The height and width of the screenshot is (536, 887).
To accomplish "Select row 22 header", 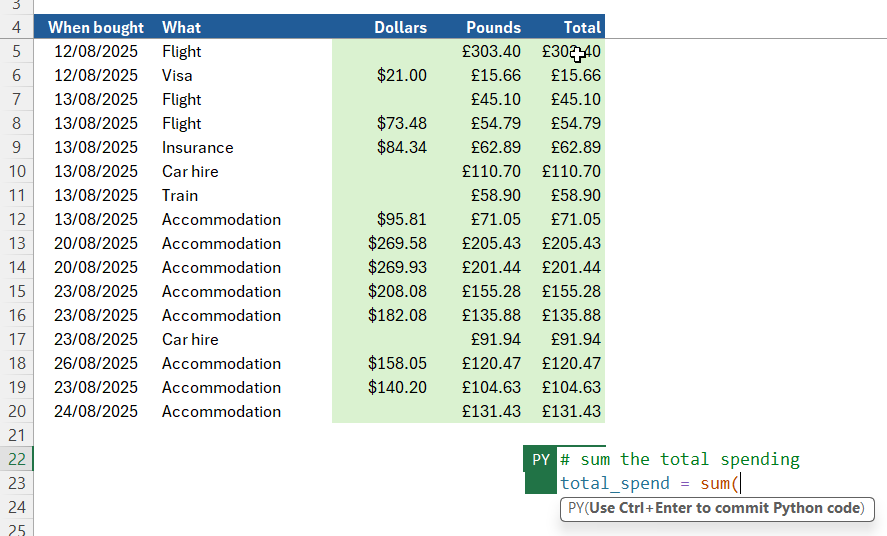I will [16, 460].
